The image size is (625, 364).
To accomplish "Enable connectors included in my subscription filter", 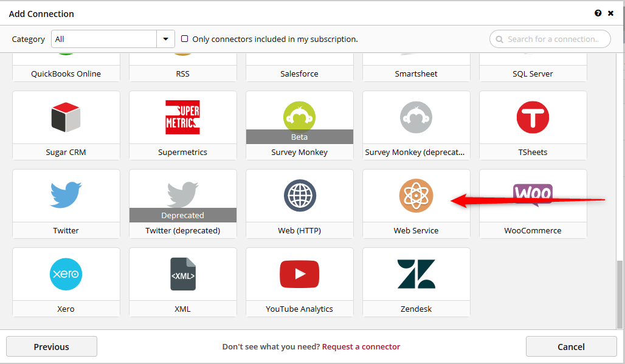I will [185, 38].
